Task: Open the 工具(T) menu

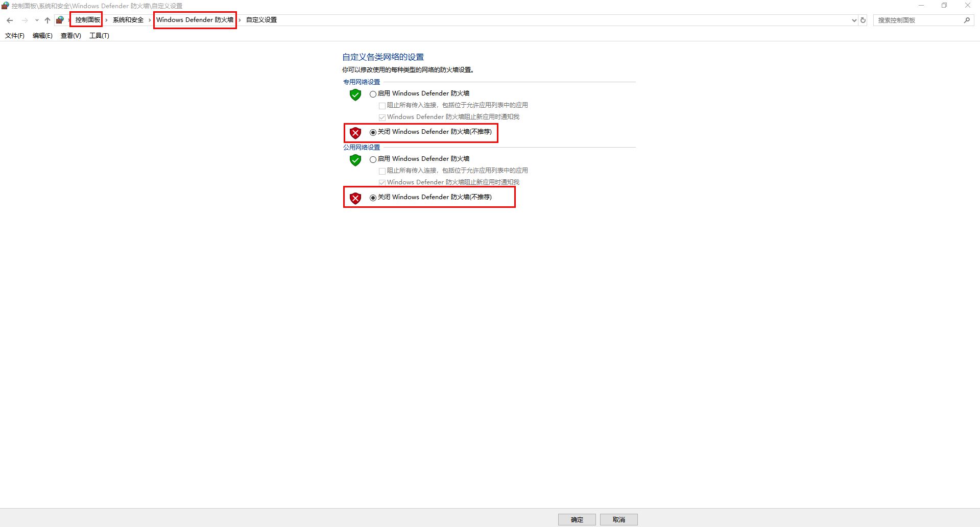Action: pyautogui.click(x=99, y=36)
